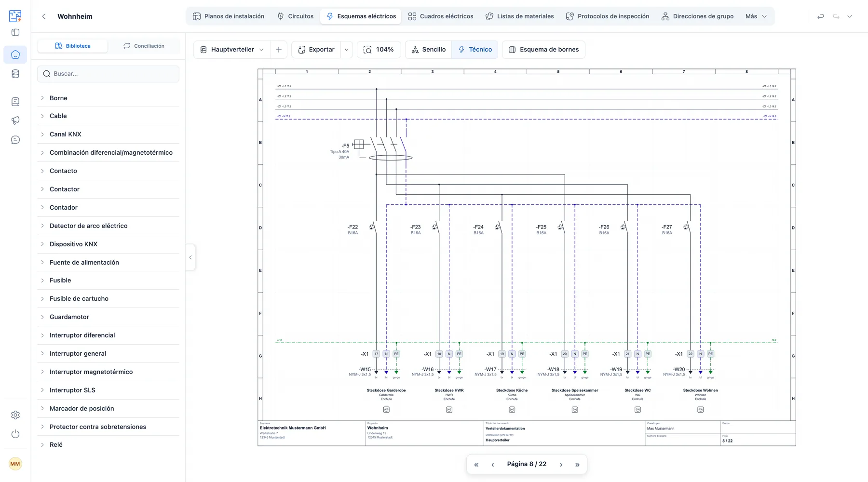The width and height of the screenshot is (868, 482).
Task: Click the undo arrow icon
Action: (x=821, y=16)
